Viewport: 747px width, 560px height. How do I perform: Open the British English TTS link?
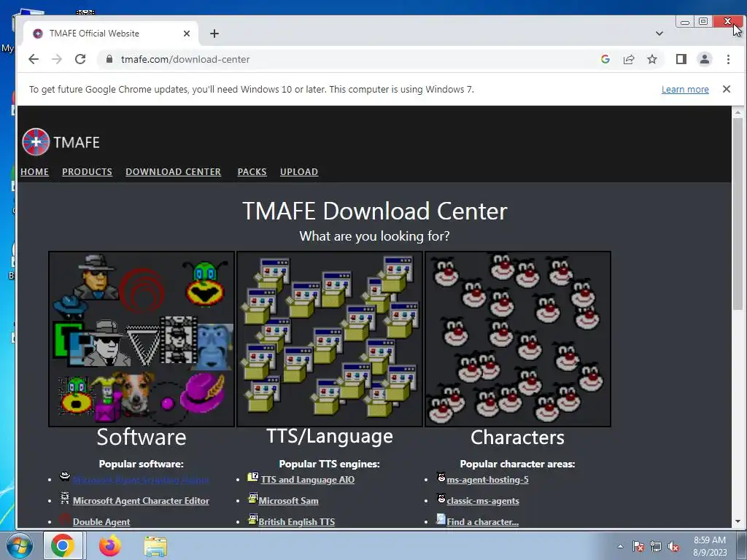click(297, 521)
